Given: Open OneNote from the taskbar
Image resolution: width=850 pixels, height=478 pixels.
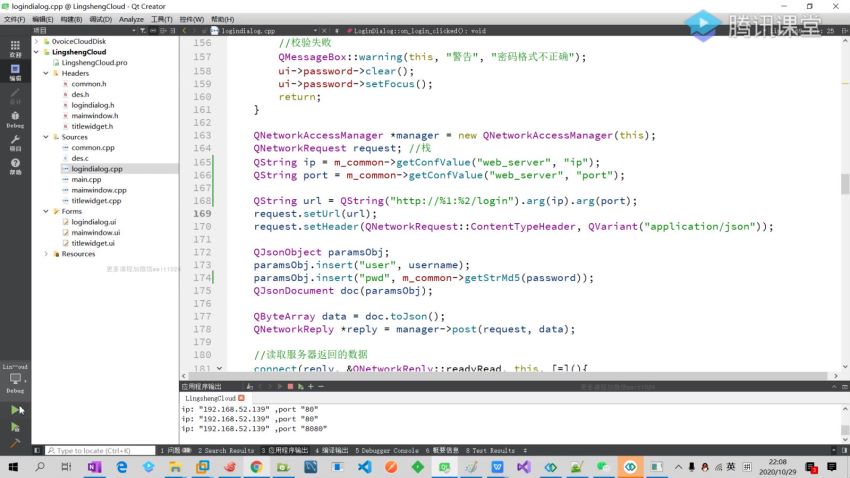Looking at the screenshot, I should pyautogui.click(x=94, y=467).
